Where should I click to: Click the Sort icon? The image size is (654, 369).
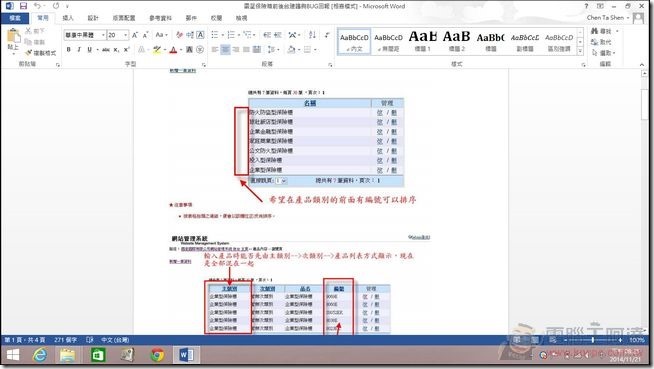312,35
